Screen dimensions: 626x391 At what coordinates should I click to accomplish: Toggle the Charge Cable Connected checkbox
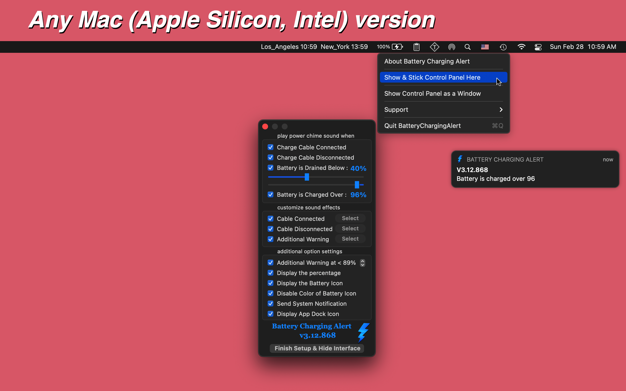coord(270,147)
